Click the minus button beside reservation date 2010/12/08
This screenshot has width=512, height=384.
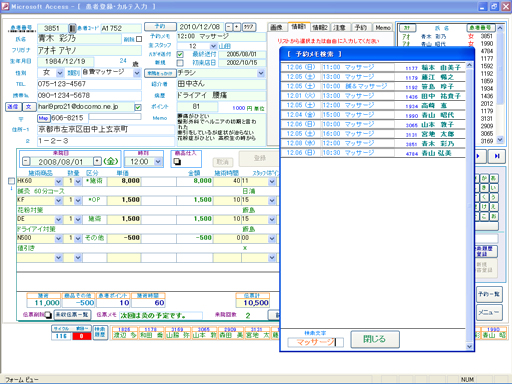tap(229, 27)
